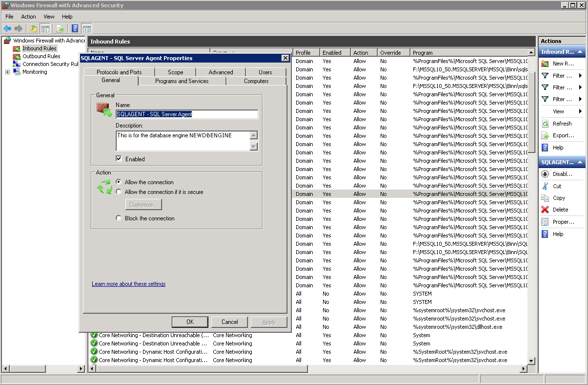Image resolution: width=588 pixels, height=385 pixels.
Task: Toggle the Show/Hide Action Pane toolbar icon
Action: click(x=87, y=28)
